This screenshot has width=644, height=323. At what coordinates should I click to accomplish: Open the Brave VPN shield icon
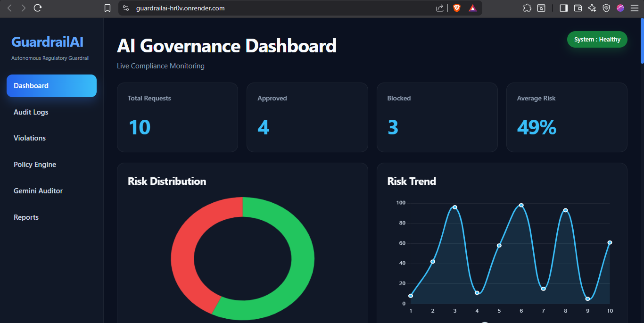point(606,8)
